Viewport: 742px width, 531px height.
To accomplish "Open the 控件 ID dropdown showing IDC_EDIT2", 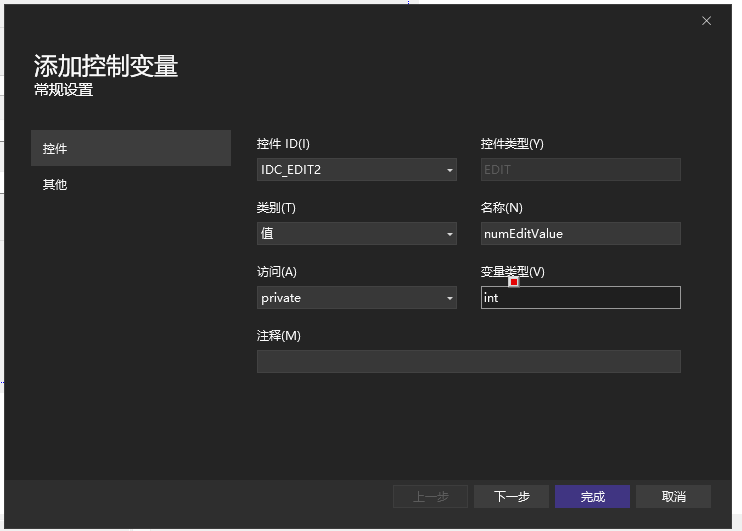I will tap(356, 169).
